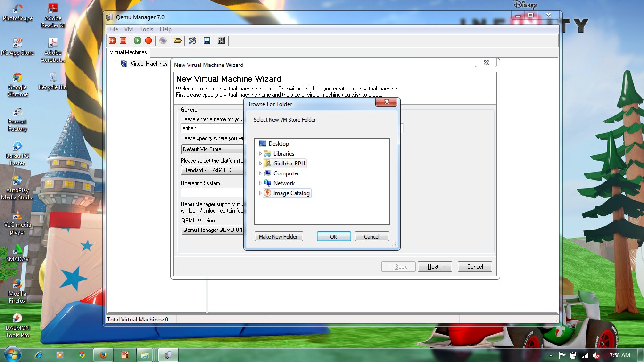
Task: Open Windows Explorer from the taskbar
Action: pyautogui.click(x=145, y=355)
